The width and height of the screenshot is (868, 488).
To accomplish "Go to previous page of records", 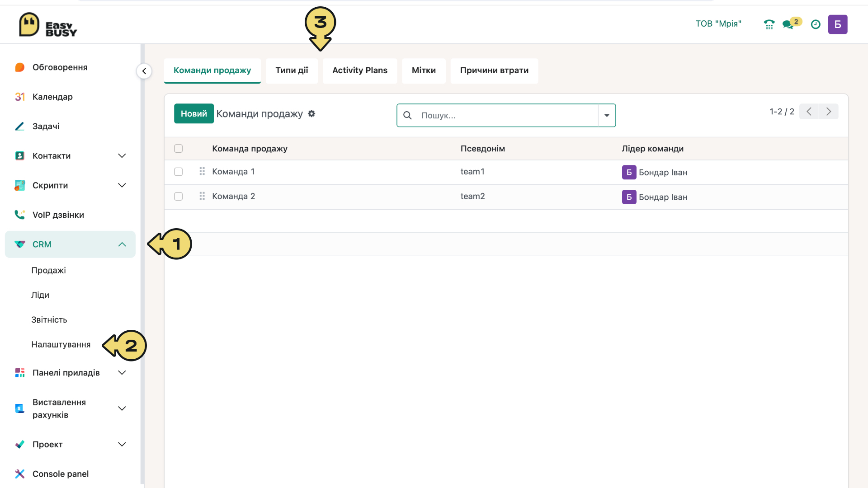I will pos(809,112).
